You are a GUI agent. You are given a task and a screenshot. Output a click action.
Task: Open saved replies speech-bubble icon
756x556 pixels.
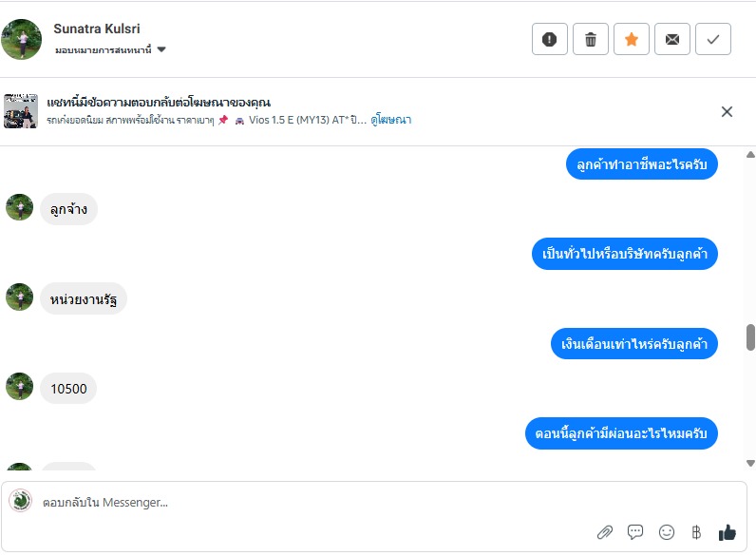[x=635, y=532]
